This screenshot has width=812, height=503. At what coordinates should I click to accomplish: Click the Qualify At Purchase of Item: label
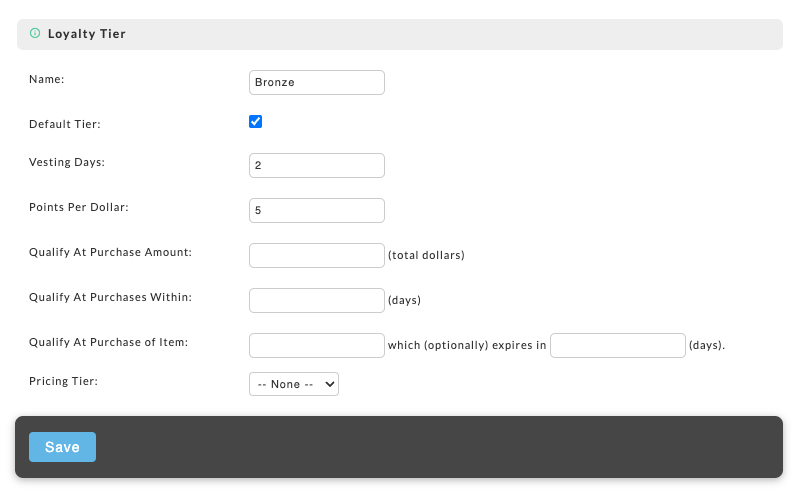point(109,342)
